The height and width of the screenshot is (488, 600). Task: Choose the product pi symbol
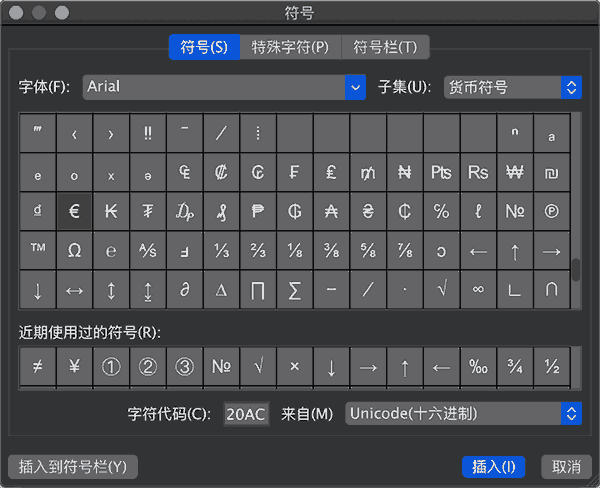(258, 290)
